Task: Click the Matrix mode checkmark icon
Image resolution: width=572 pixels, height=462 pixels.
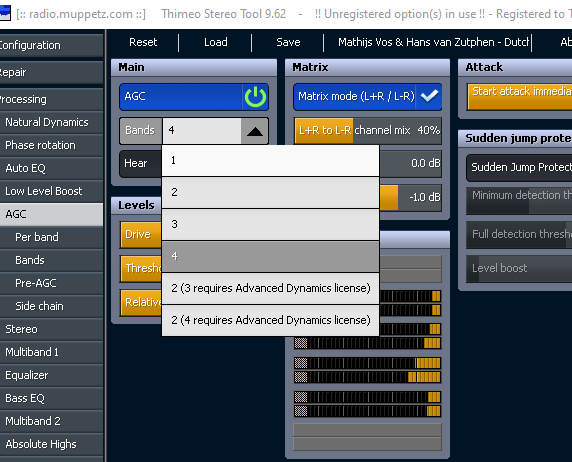Action: [429, 96]
